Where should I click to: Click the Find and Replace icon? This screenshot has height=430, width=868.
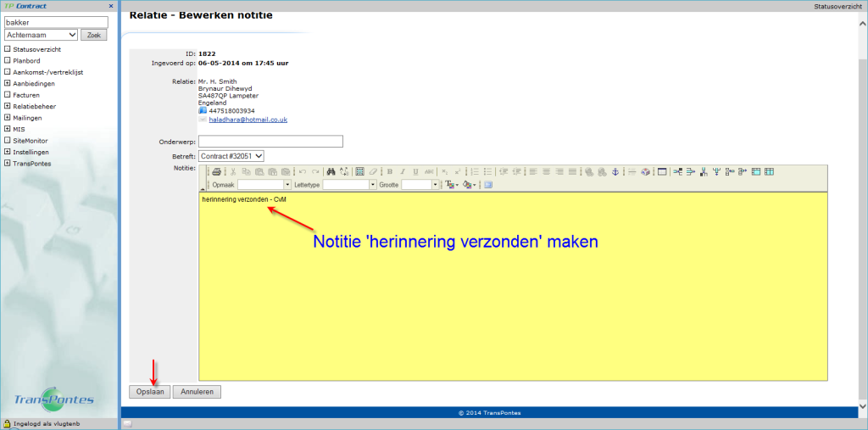pyautogui.click(x=343, y=171)
